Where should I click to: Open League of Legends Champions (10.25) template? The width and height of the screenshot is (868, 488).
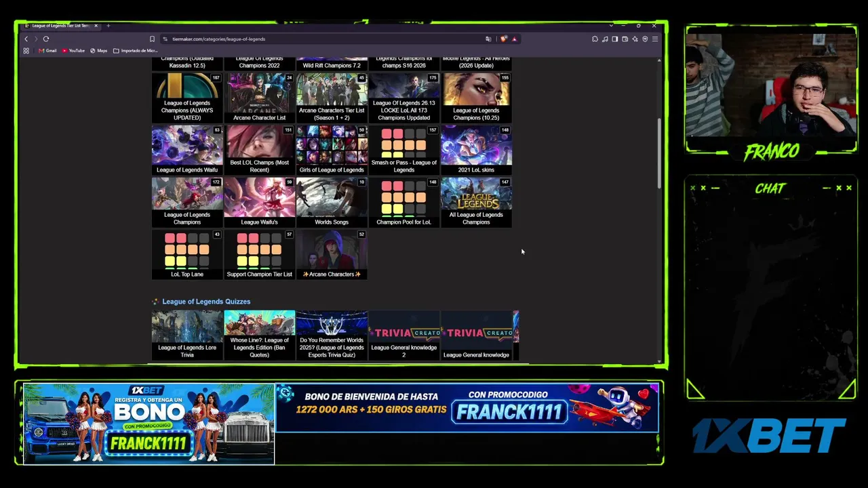(476, 98)
